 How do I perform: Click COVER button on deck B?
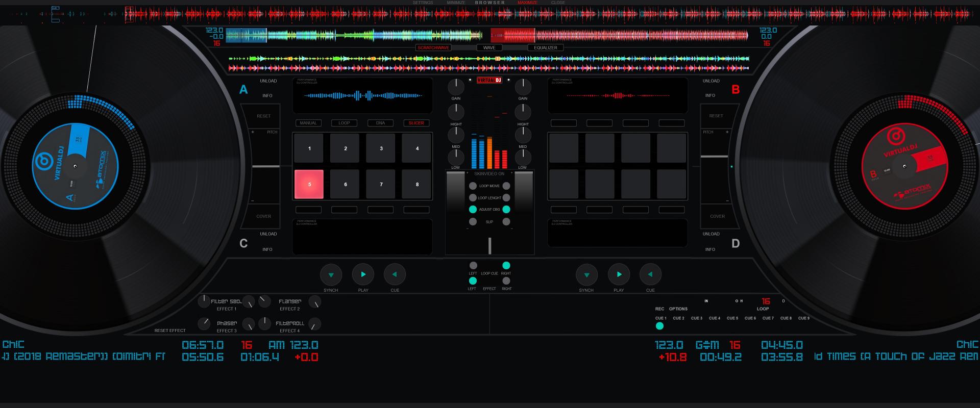pyautogui.click(x=718, y=216)
